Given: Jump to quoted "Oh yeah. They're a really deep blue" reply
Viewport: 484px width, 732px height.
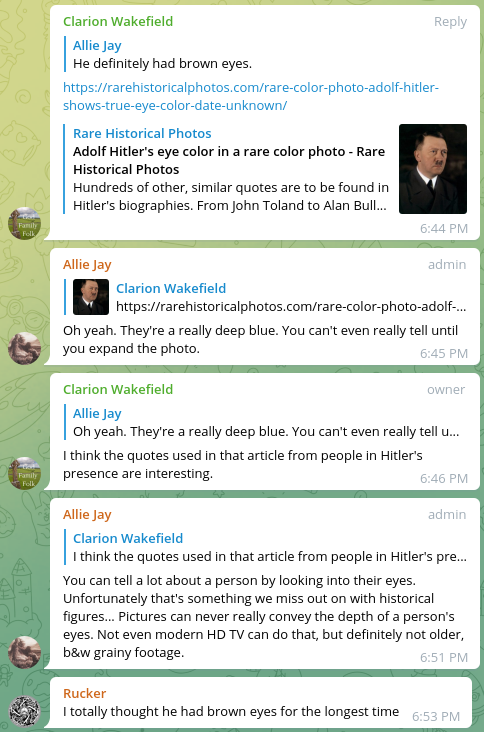Looking at the screenshot, I should pyautogui.click(x=265, y=422).
